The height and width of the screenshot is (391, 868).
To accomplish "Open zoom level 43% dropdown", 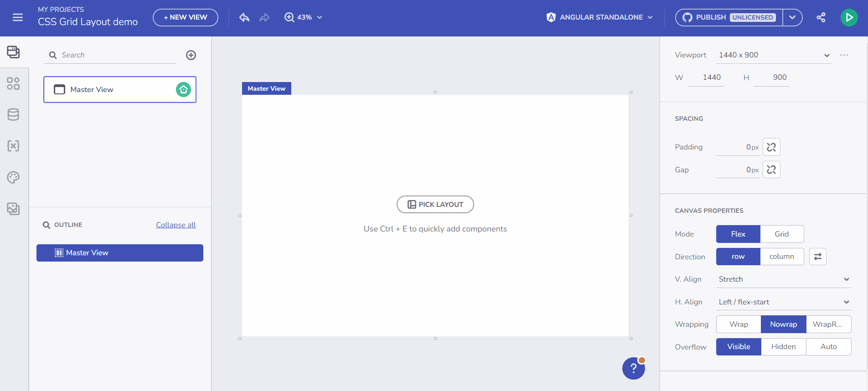I will (x=310, y=17).
